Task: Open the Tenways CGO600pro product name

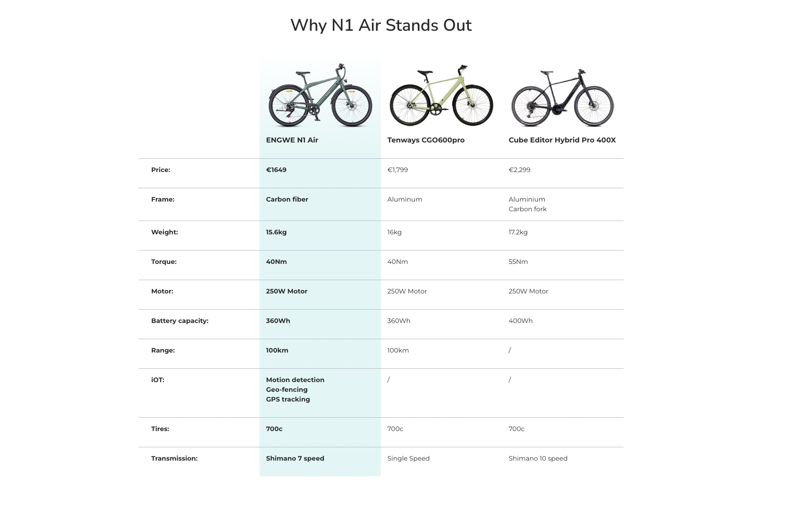Action: pos(426,140)
